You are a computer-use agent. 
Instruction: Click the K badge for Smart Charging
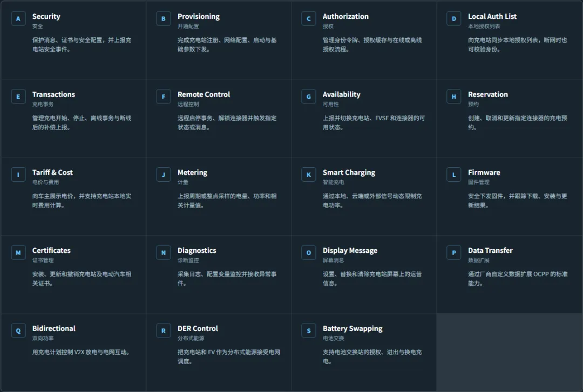(x=309, y=175)
